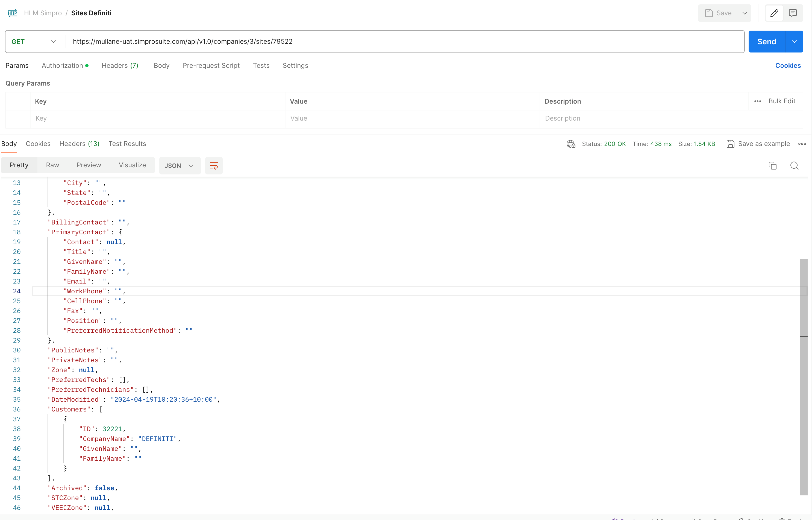
Task: Open the response Cookies tab
Action: [38, 144]
